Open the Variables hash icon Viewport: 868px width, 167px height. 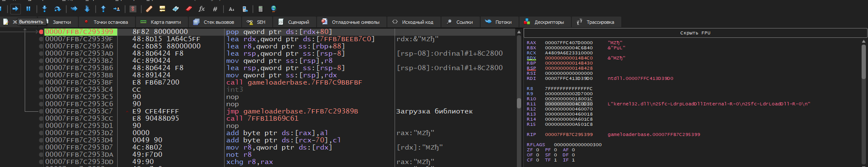point(215,8)
